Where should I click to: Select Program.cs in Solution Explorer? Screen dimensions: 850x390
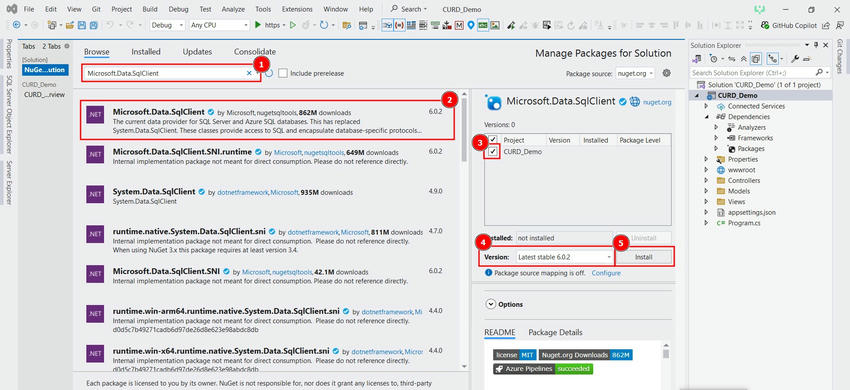click(x=743, y=223)
